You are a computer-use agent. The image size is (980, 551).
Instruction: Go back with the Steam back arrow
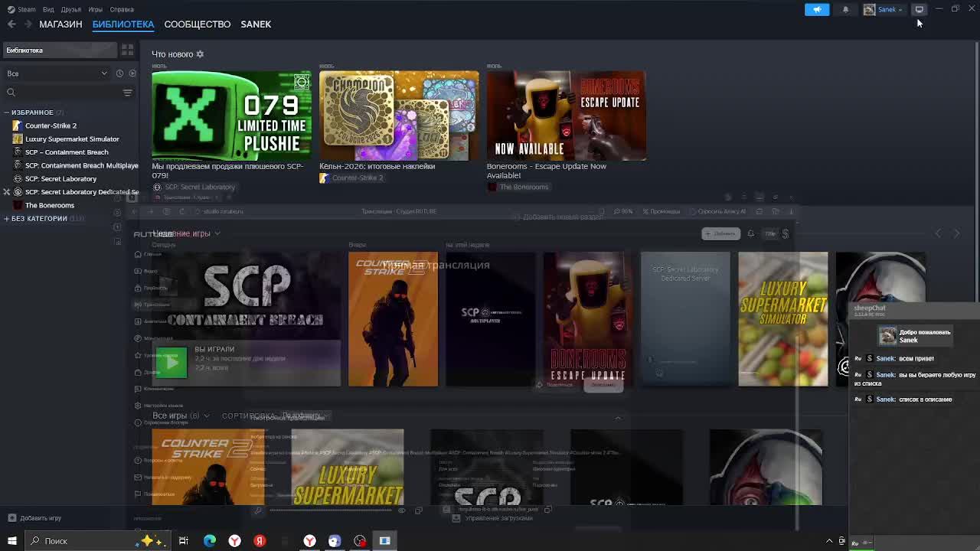11,24
